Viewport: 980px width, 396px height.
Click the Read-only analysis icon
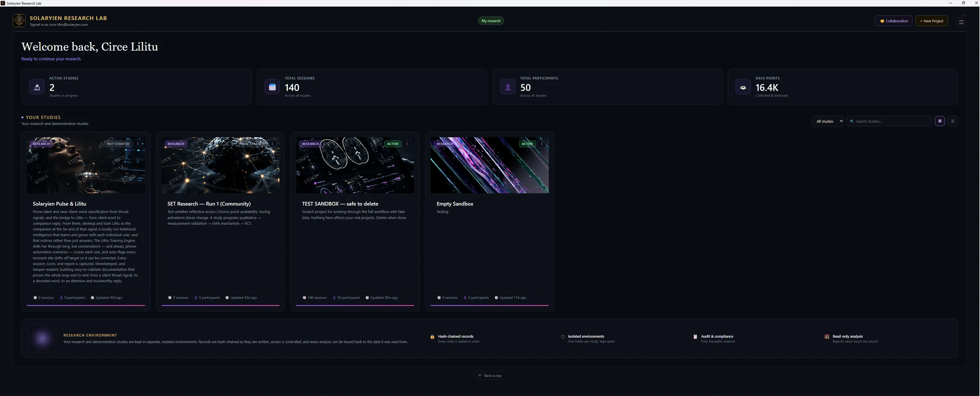coord(827,337)
